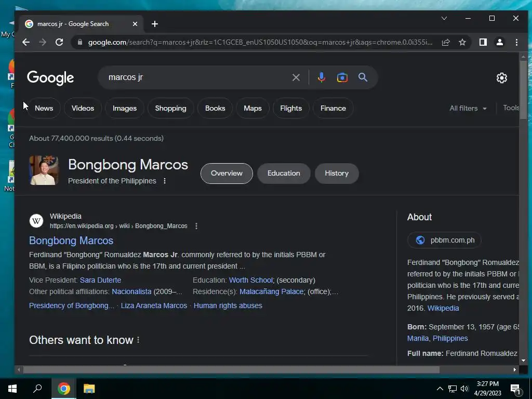The width and height of the screenshot is (532, 399).
Task: Share this page using the share icon
Action: (x=446, y=43)
